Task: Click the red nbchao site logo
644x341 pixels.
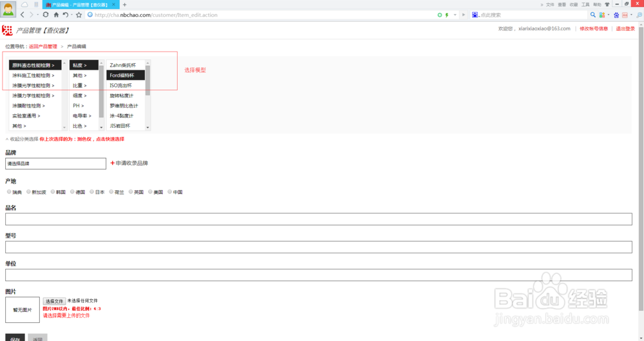Action: (7, 30)
